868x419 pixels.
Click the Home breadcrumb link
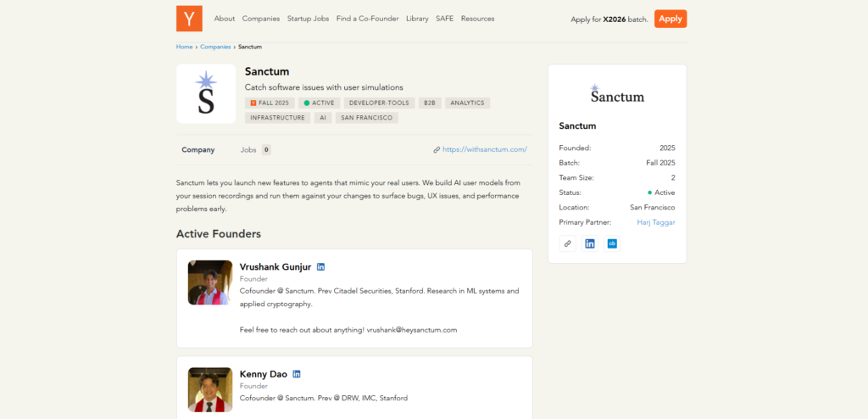[184, 47]
